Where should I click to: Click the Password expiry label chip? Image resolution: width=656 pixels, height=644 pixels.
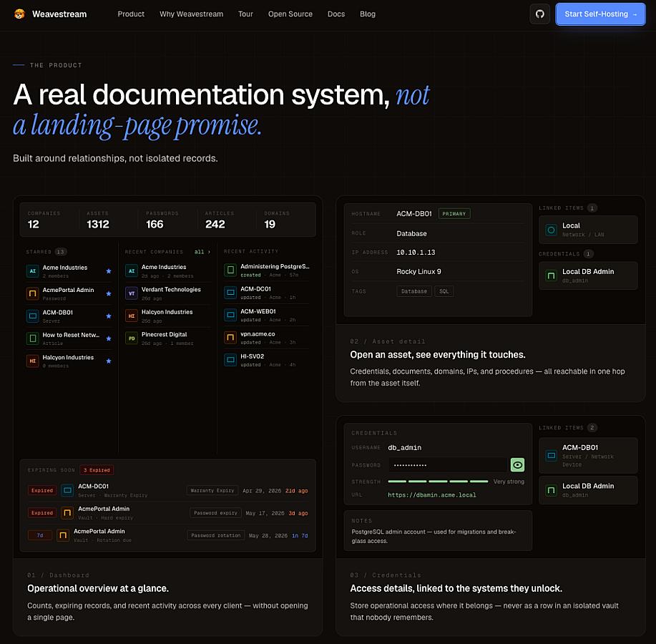pos(215,513)
